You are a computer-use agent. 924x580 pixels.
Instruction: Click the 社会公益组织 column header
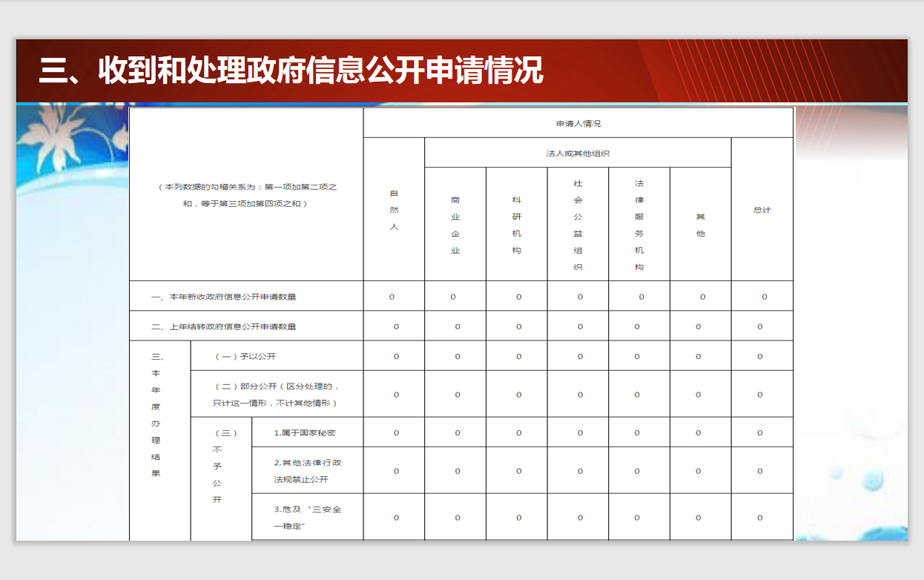(x=578, y=225)
